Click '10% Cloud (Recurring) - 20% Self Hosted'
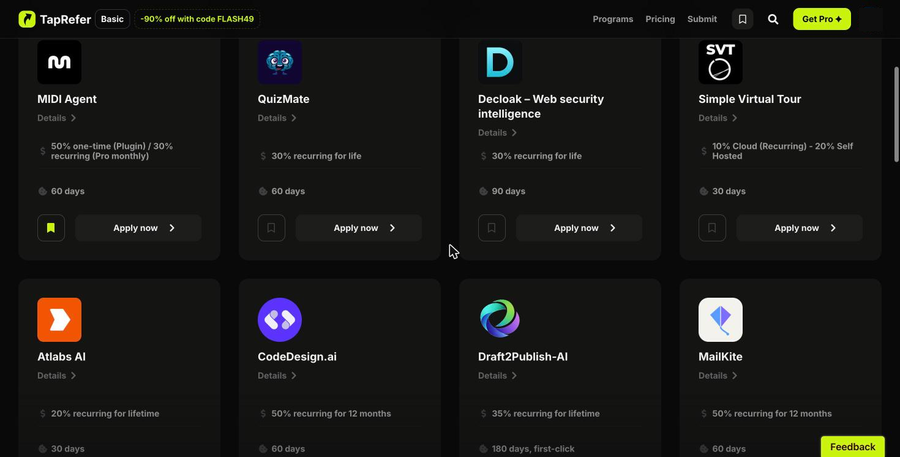 pyautogui.click(x=783, y=151)
